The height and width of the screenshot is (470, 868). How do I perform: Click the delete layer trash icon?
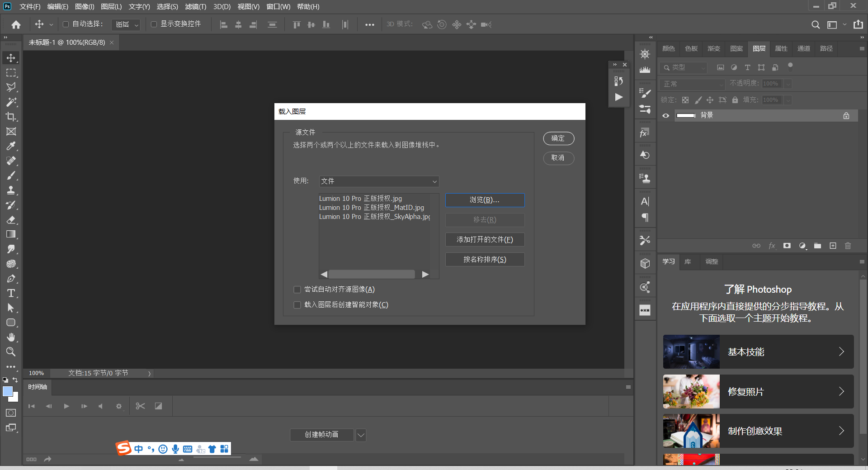point(848,246)
